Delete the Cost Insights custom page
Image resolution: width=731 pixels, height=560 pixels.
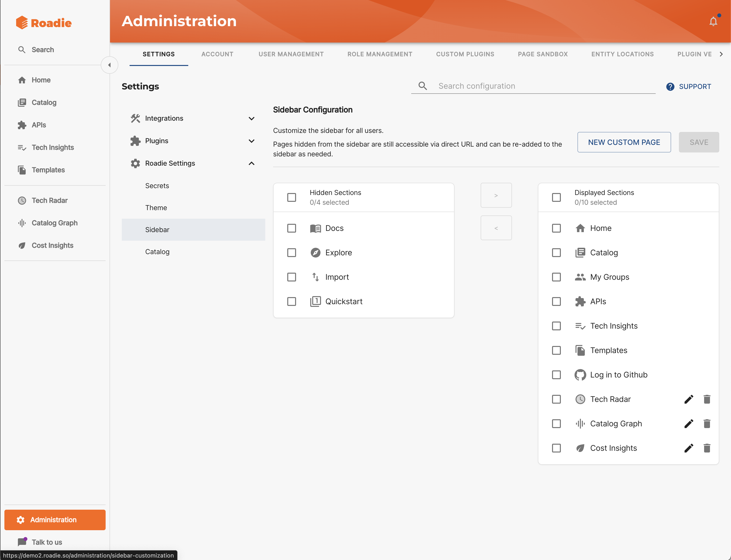[x=707, y=448]
